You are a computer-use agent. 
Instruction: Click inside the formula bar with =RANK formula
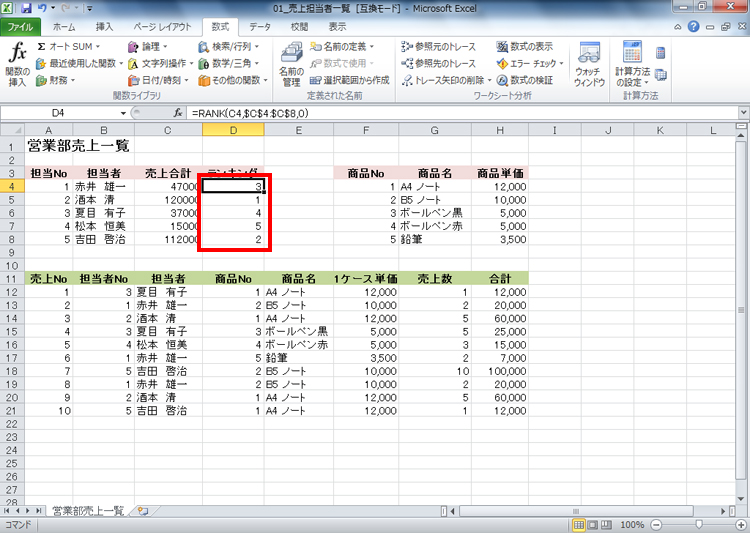463,113
